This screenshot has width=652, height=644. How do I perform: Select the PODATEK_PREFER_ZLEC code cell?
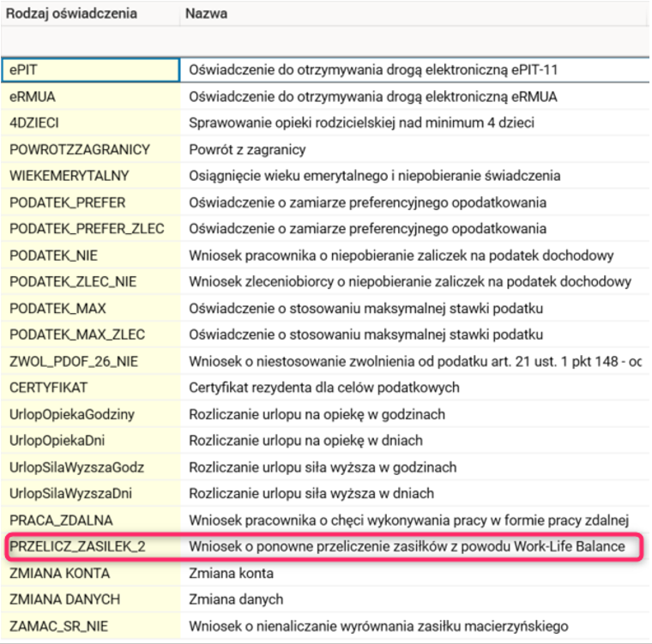91,229
